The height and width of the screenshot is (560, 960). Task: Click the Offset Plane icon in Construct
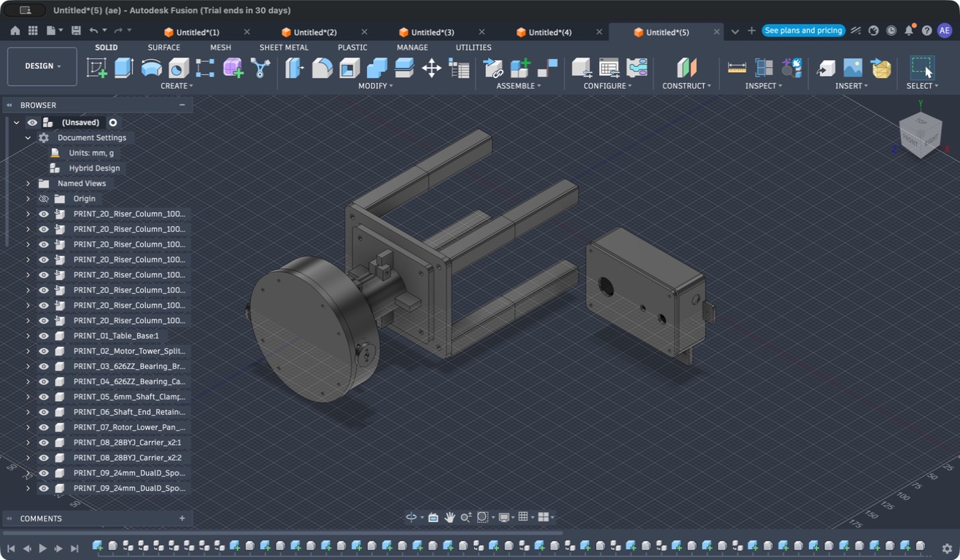[686, 68]
